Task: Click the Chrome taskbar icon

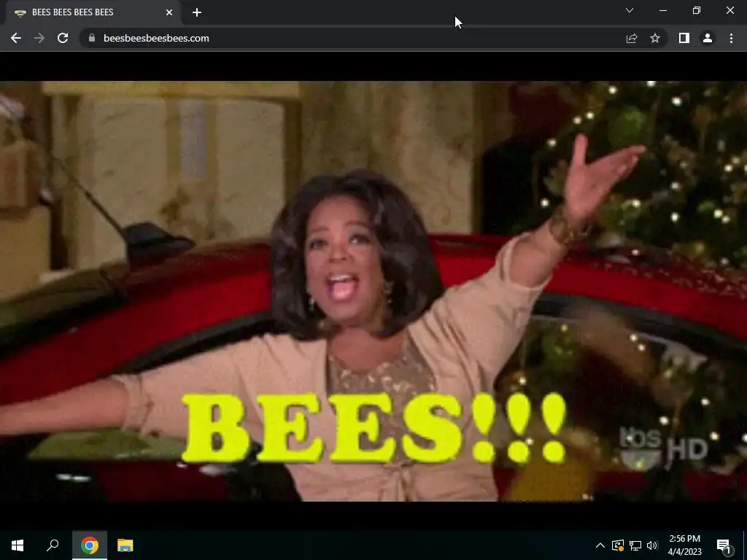Action: (x=90, y=545)
